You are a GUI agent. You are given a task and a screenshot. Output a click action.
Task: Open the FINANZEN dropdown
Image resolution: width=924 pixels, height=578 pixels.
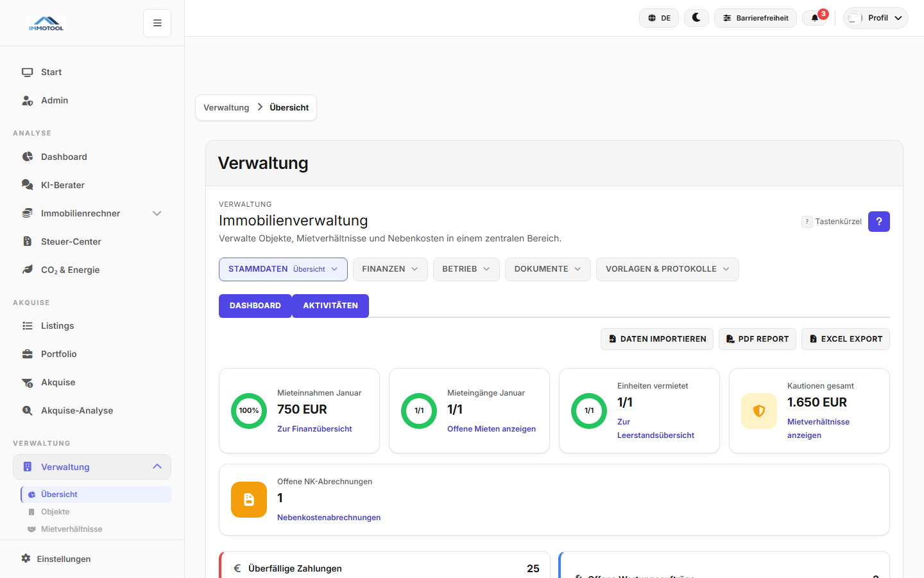pyautogui.click(x=390, y=269)
